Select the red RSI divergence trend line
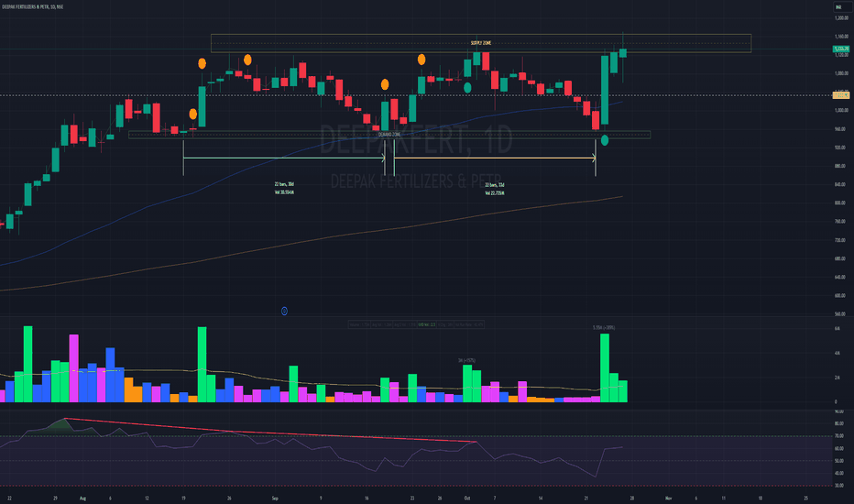 pyautogui.click(x=270, y=431)
